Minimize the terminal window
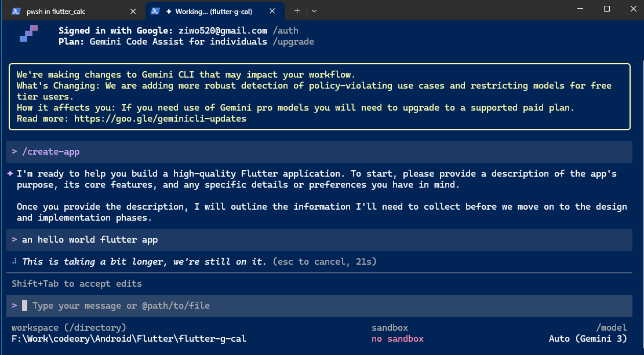This screenshot has height=355, width=644. click(580, 9)
